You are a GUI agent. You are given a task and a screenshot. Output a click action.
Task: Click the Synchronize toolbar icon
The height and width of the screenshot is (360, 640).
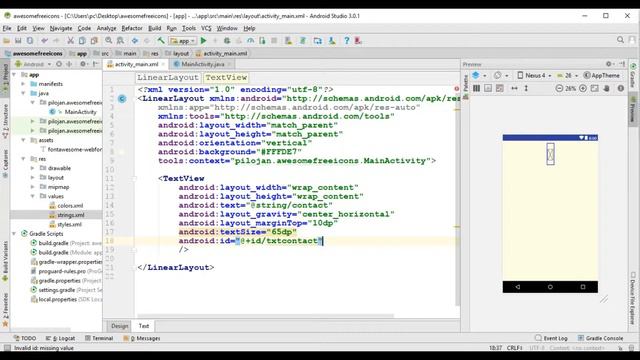[30, 41]
